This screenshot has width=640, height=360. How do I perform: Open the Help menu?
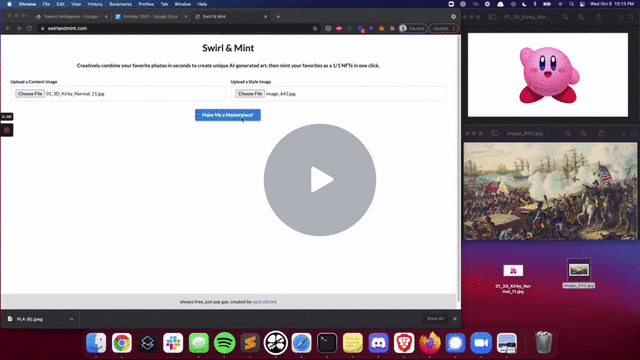pyautogui.click(x=202, y=4)
